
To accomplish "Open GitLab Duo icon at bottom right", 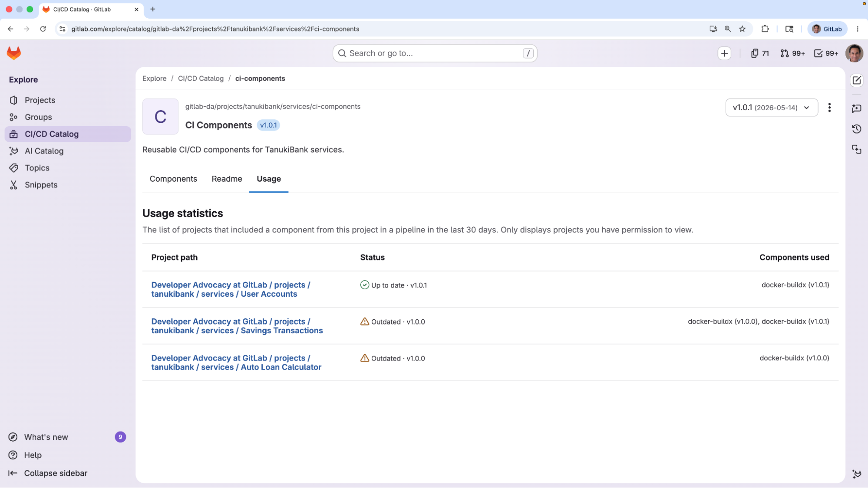I will [x=856, y=474].
